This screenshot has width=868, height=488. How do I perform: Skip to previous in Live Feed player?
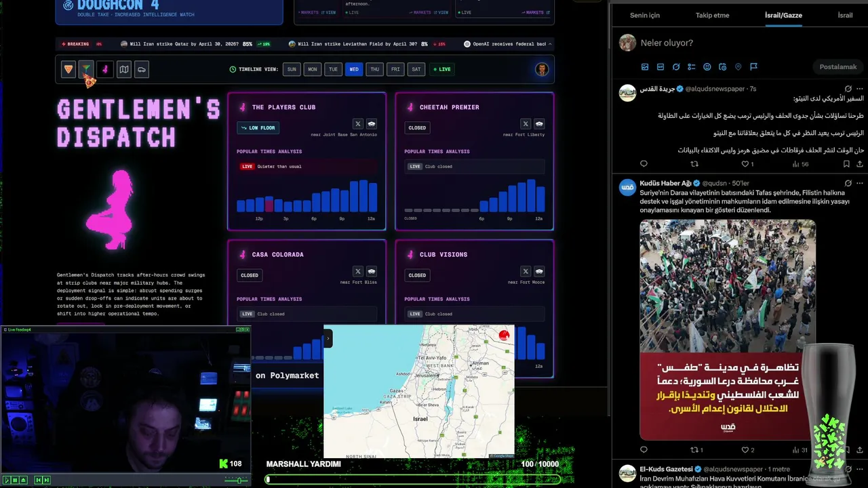pos(38,480)
